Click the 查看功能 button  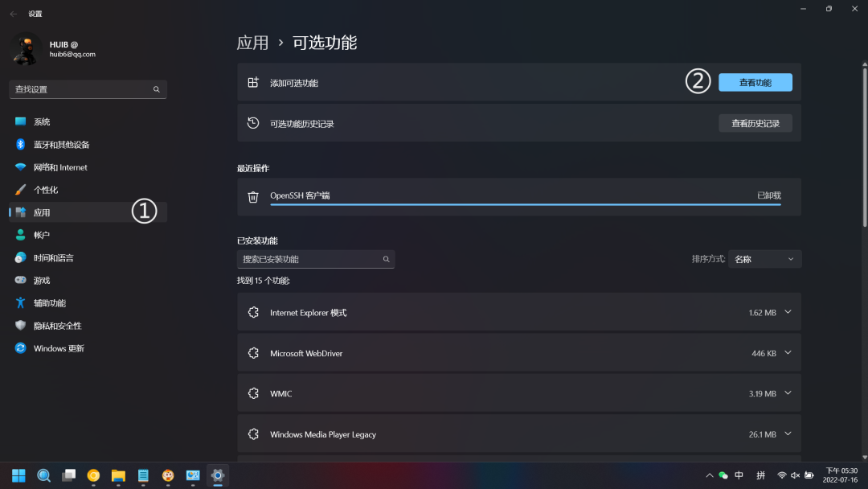click(x=755, y=83)
